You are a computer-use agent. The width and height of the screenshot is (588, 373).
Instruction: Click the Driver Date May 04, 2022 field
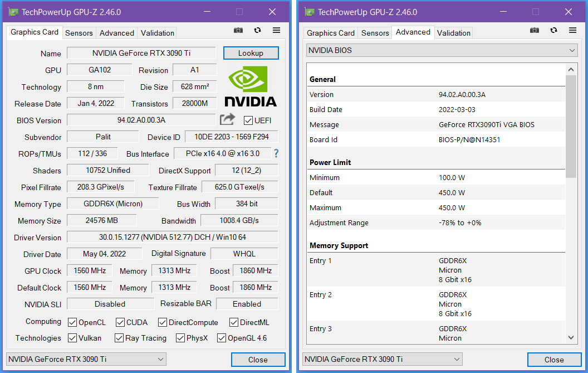click(105, 254)
